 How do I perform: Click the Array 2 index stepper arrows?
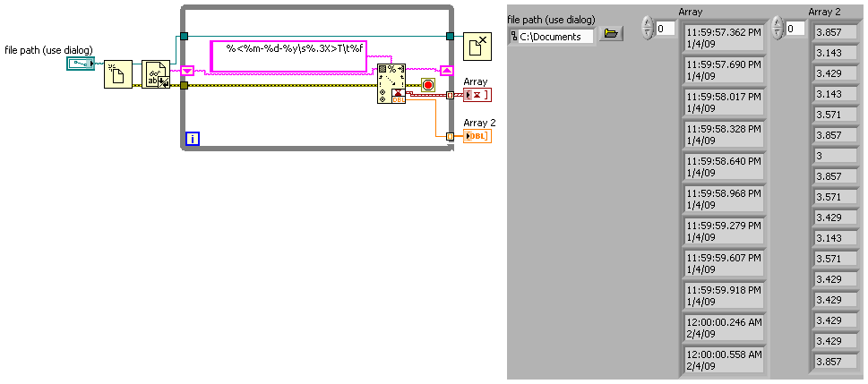pyautogui.click(x=778, y=28)
